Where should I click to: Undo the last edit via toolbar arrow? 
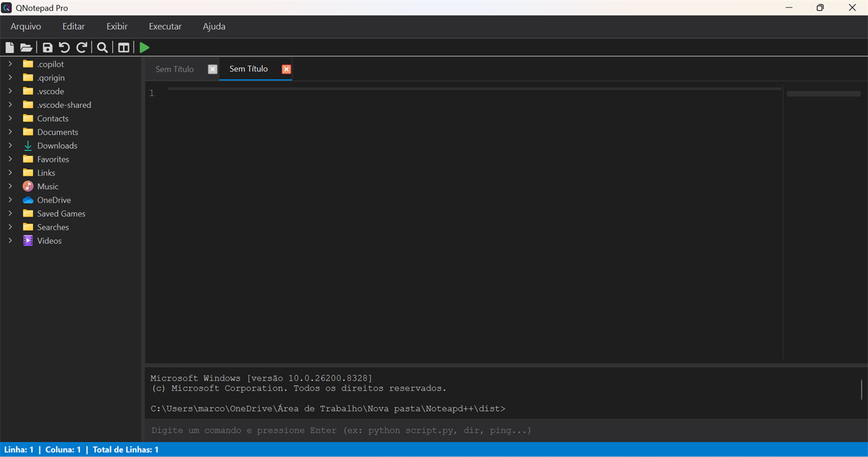click(x=65, y=47)
